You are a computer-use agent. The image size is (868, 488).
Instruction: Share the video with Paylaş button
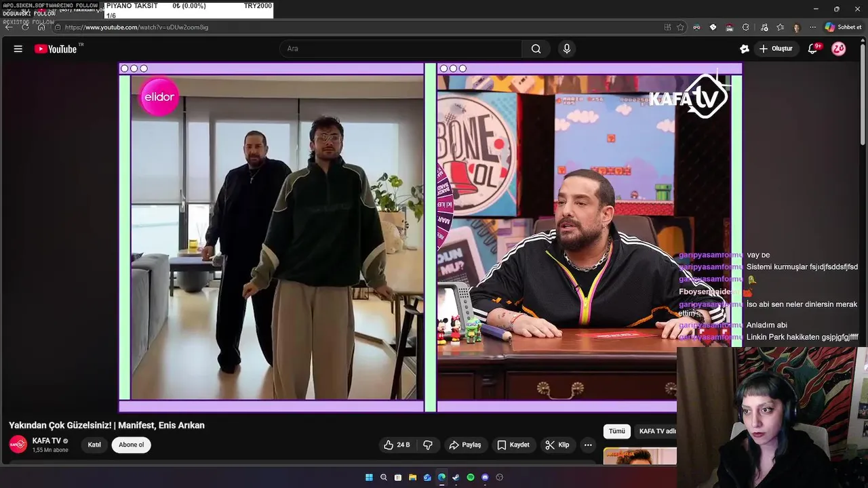coord(465,445)
